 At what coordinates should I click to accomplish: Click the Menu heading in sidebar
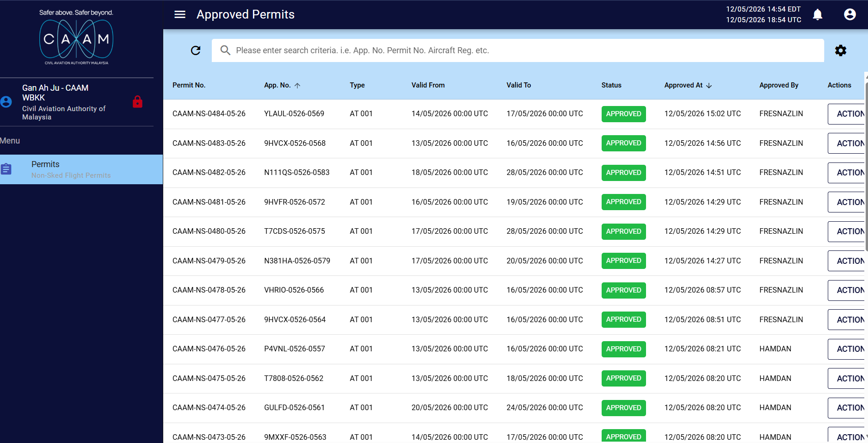[10, 141]
